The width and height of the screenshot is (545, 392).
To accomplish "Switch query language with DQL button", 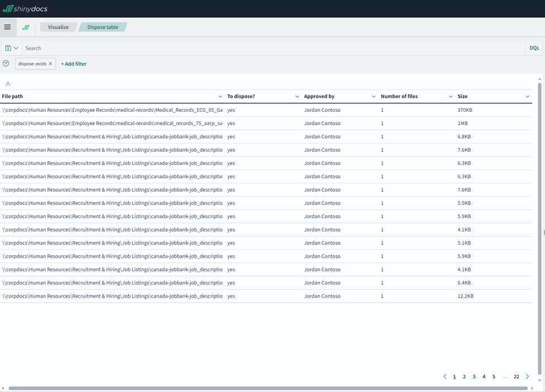I will [x=534, y=48].
